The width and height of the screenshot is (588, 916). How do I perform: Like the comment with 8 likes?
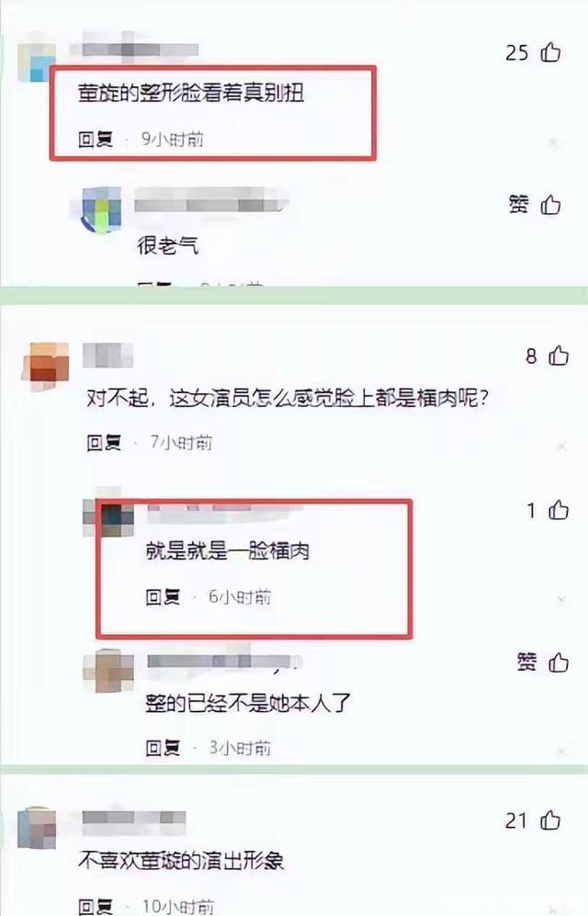click(x=559, y=356)
